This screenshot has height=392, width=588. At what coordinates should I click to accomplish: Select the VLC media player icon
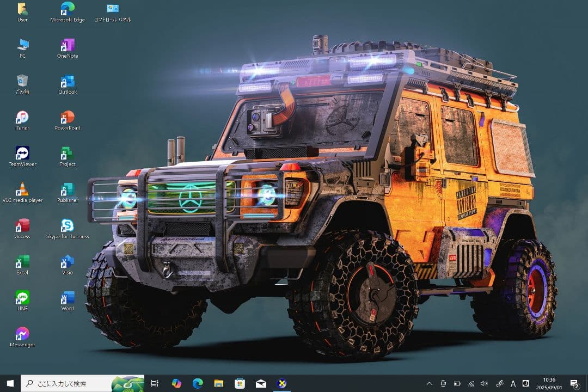[x=22, y=190]
